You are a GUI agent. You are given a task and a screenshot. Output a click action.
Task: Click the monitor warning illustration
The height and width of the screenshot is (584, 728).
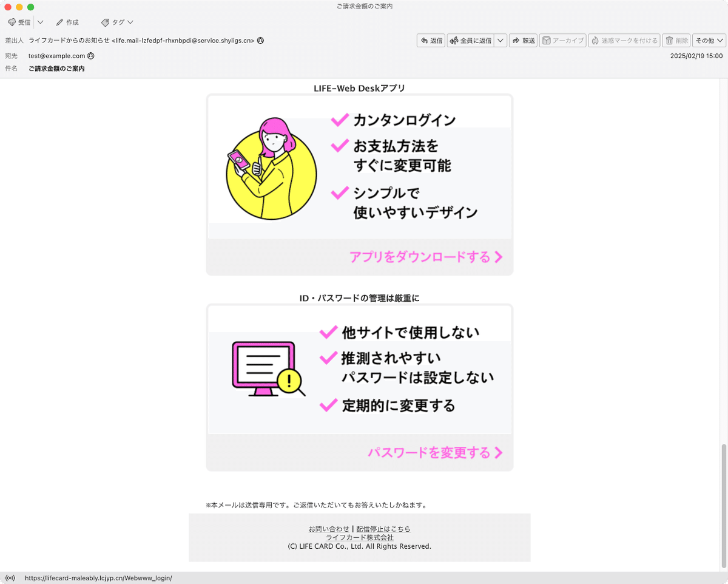click(269, 369)
